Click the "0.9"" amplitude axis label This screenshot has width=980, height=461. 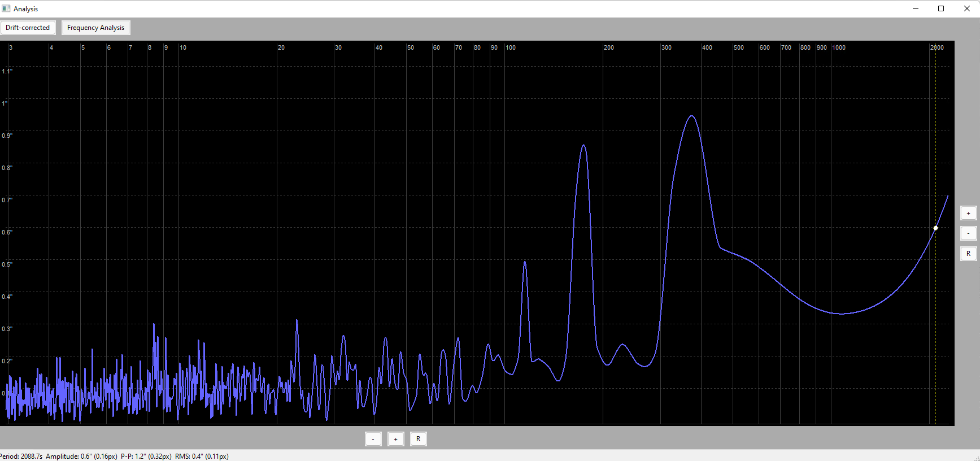[7, 136]
